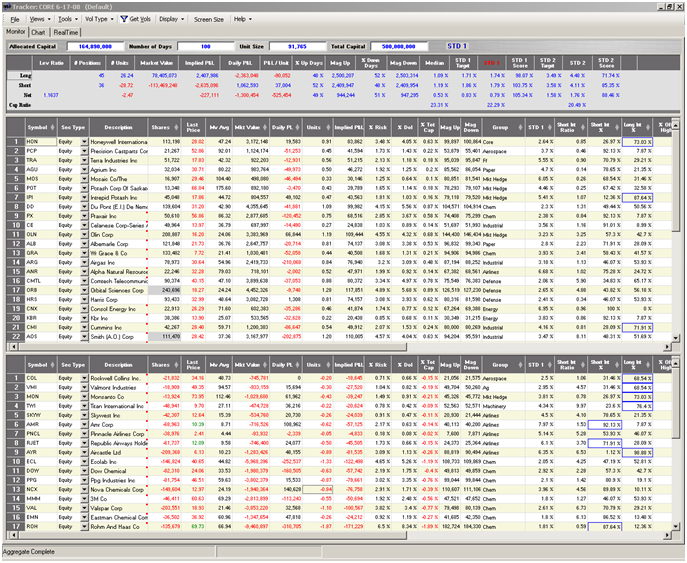Click the Unit Size input field
The height and width of the screenshot is (563, 687).
pyautogui.click(x=297, y=46)
